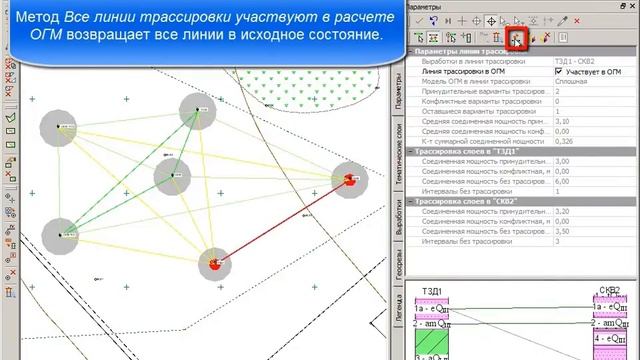The height and width of the screenshot is (360, 640).
Task: Select the Оставшиеся варианты трассировки row
Action: pos(521,111)
